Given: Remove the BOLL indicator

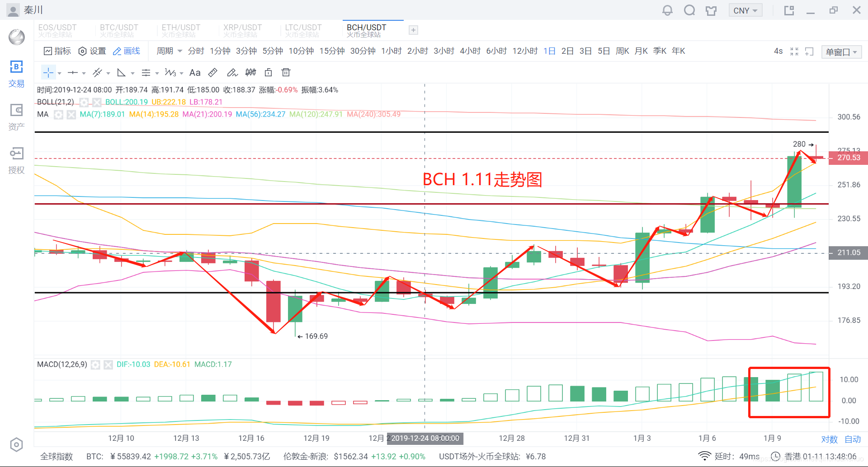Looking at the screenshot, I should (x=96, y=102).
